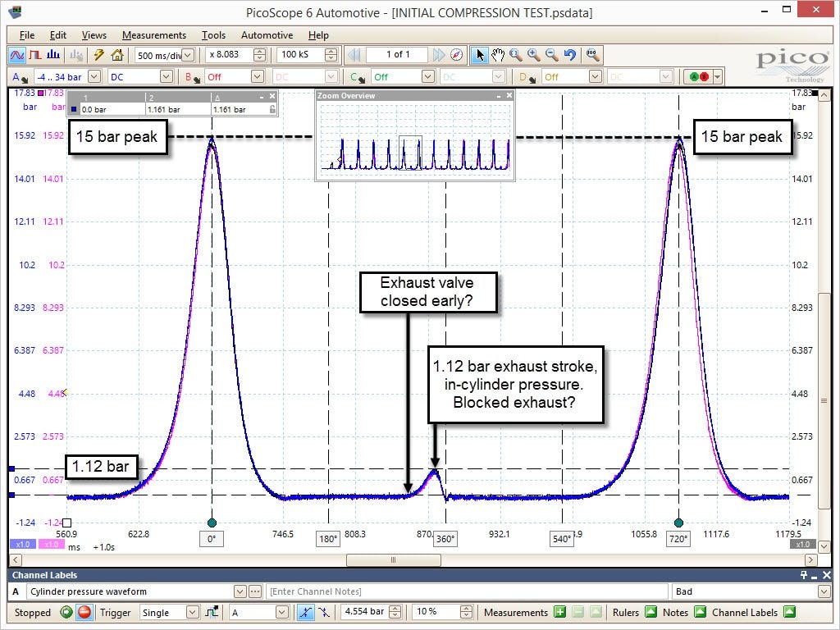The width and height of the screenshot is (840, 630).
Task: Click the Undo zoom arrow icon
Action: pos(570,55)
